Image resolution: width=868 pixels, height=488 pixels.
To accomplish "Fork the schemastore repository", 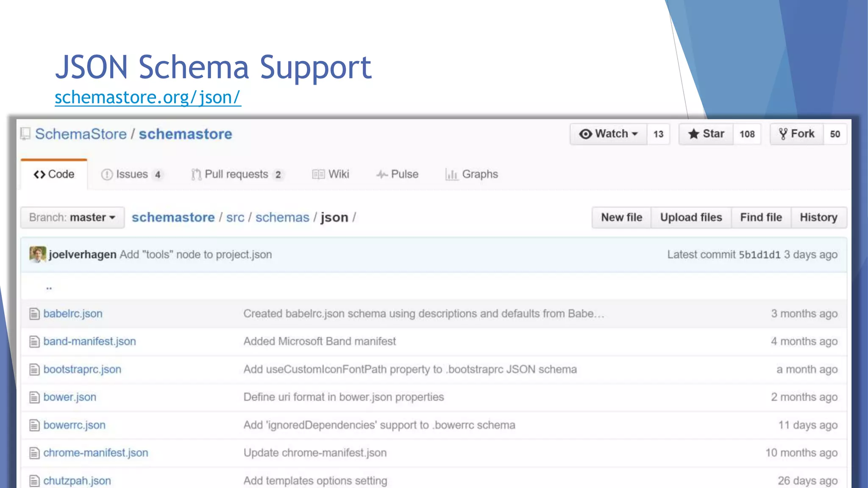I will point(797,134).
